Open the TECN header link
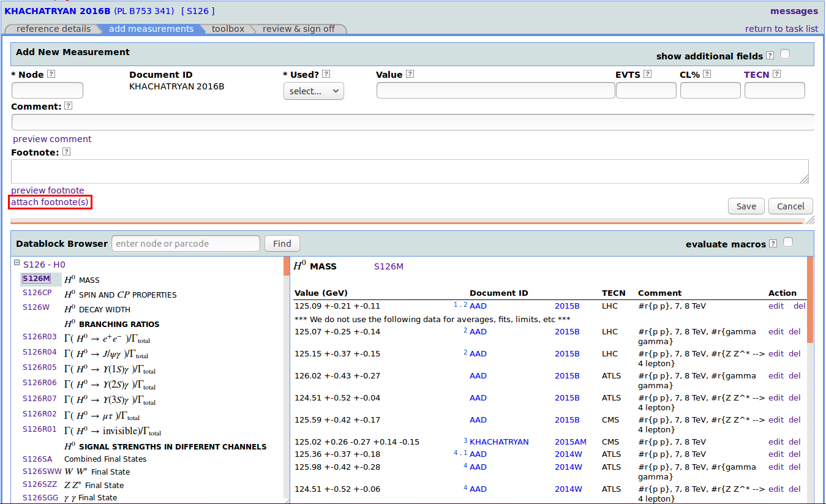Screen dimensions: 826x504 coord(756,75)
